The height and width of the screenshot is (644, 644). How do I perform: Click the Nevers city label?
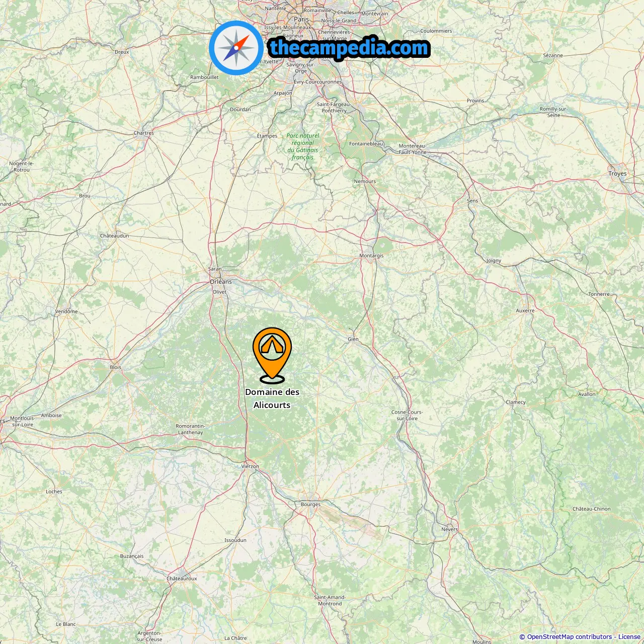[x=450, y=529]
